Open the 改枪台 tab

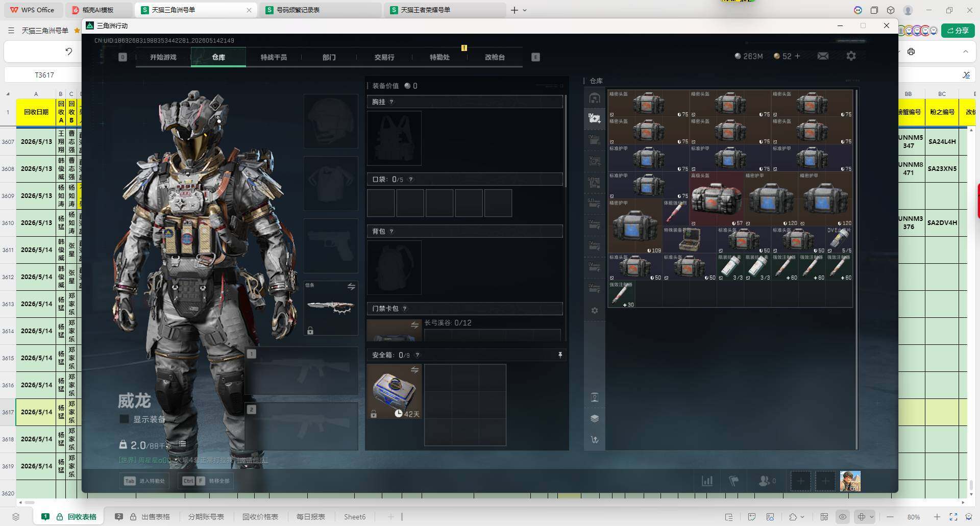495,57
